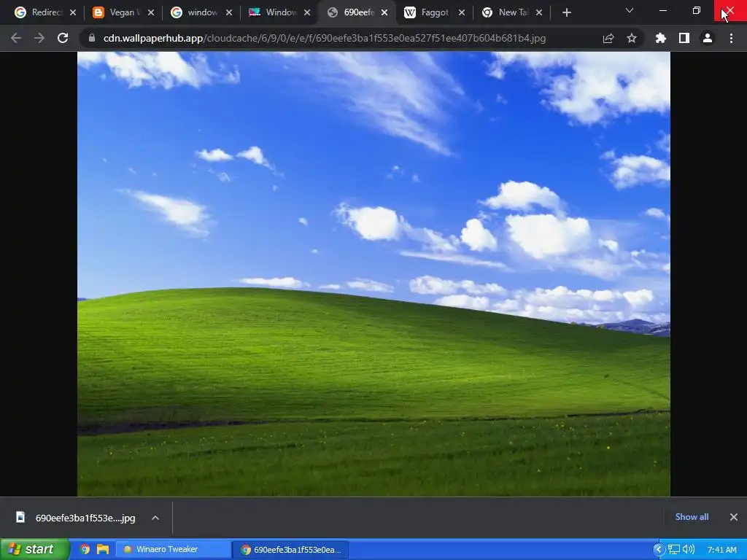Screen dimensions: 747x560
Task: Open the Windows start menu
Action: pyautogui.click(x=34, y=549)
